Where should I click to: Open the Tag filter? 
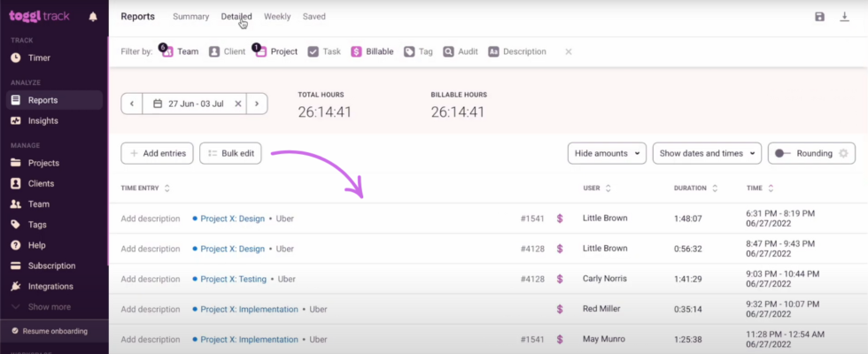pyautogui.click(x=418, y=51)
